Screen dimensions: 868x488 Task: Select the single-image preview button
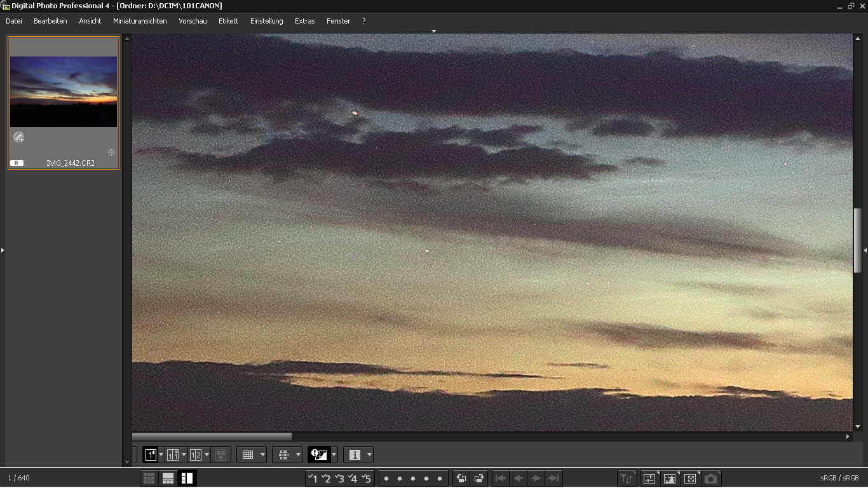(151, 455)
